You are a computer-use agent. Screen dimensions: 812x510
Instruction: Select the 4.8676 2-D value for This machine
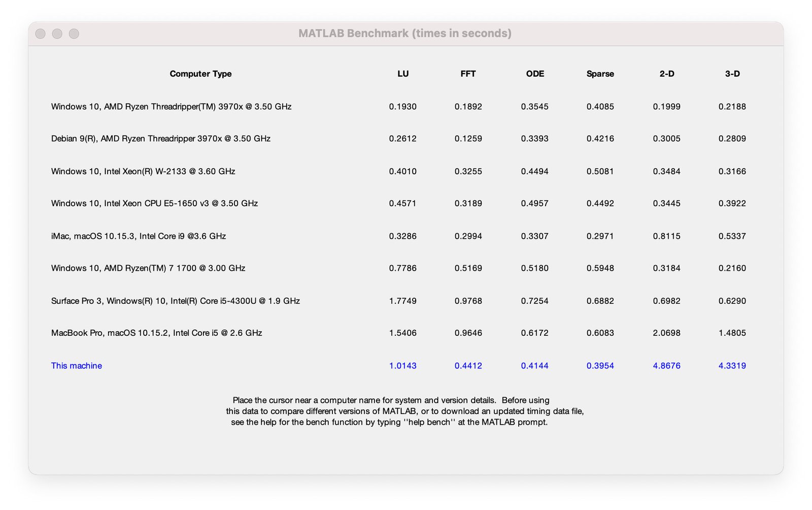coord(666,365)
